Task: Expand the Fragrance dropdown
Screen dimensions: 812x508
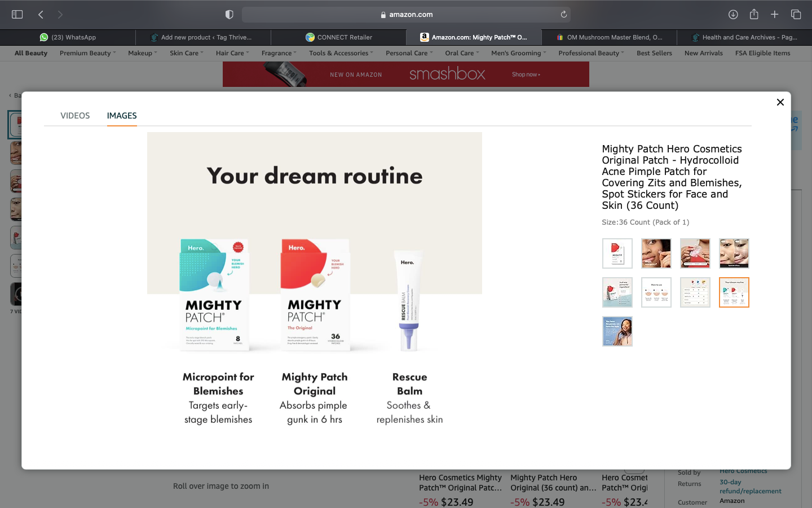Action: (x=279, y=53)
